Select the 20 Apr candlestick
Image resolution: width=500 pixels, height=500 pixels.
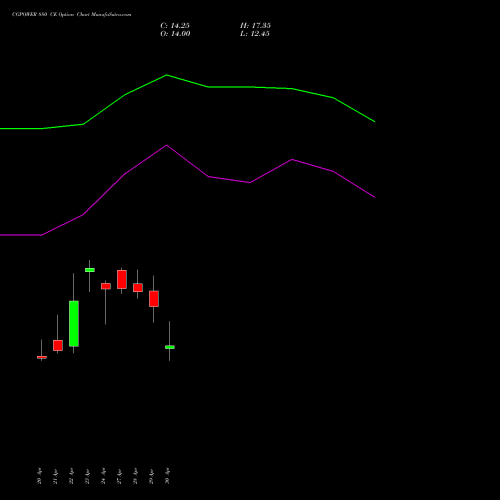pyautogui.click(x=42, y=357)
